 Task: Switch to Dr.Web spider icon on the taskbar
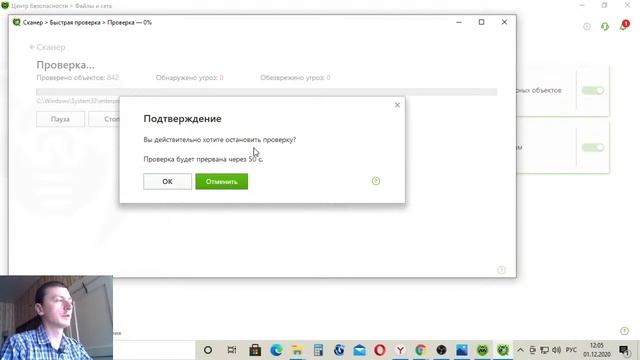(x=503, y=350)
